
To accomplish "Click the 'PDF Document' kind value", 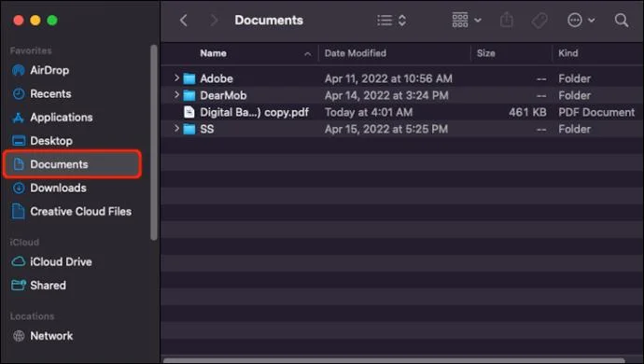I will coord(596,112).
